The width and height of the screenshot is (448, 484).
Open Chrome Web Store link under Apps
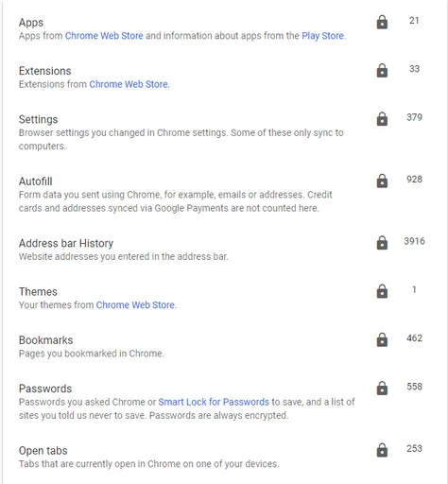pyautogui.click(x=104, y=36)
